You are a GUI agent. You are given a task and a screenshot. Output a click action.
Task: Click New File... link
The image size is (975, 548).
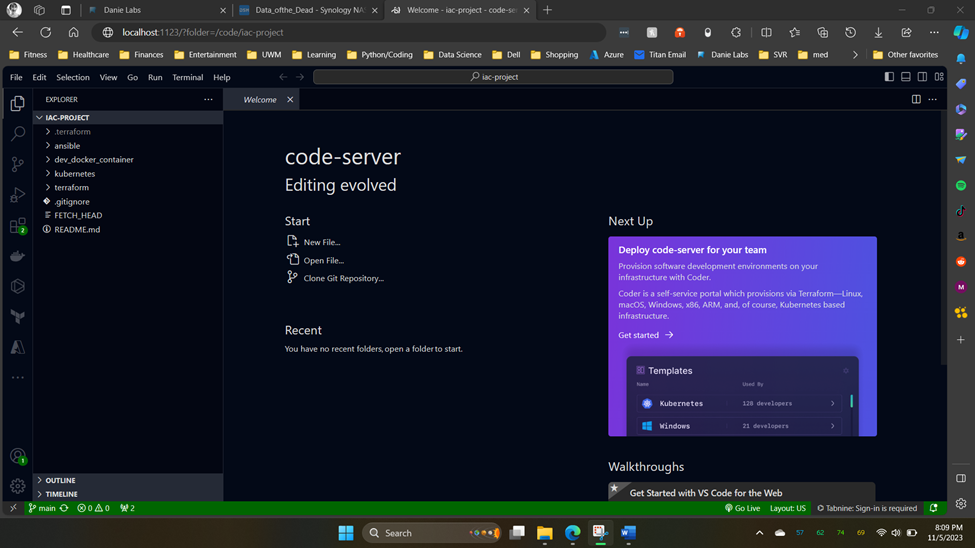coord(321,243)
